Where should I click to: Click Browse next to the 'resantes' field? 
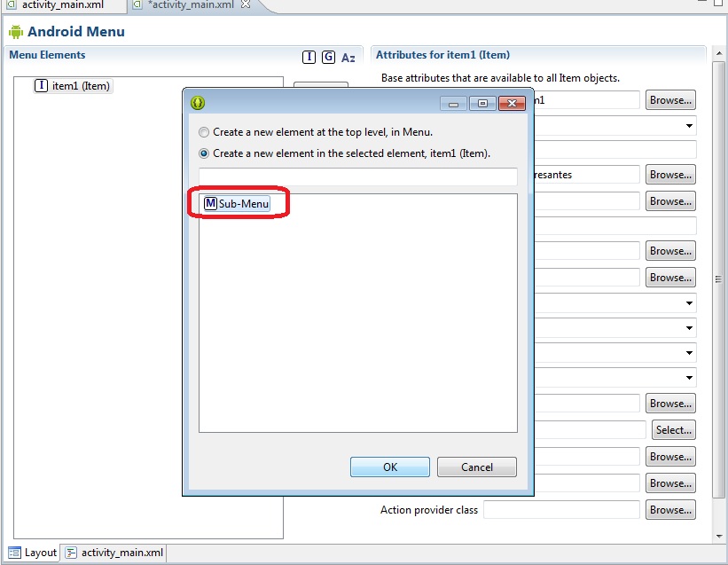(670, 175)
